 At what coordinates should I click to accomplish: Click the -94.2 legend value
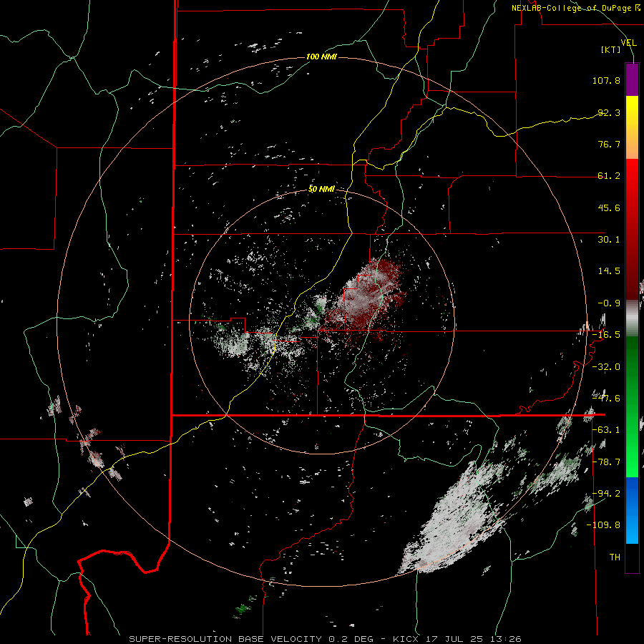(606, 494)
